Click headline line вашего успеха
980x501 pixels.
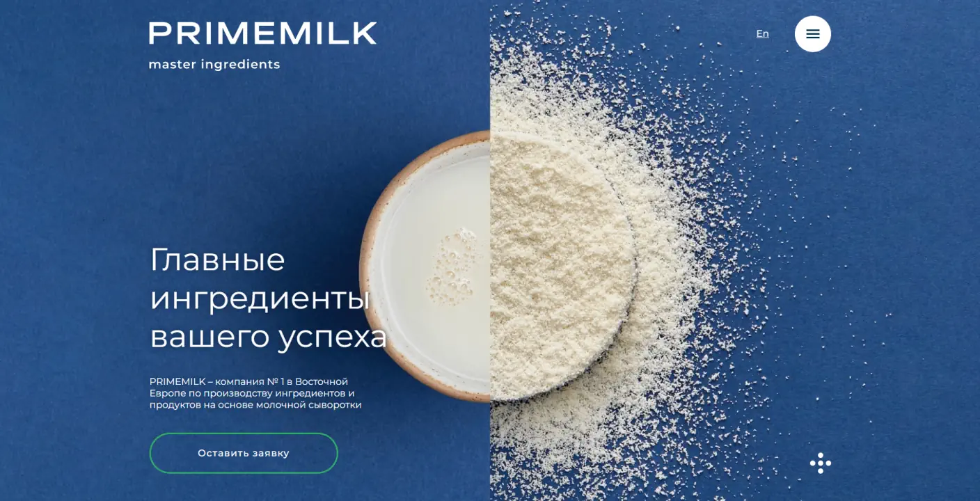click(269, 337)
